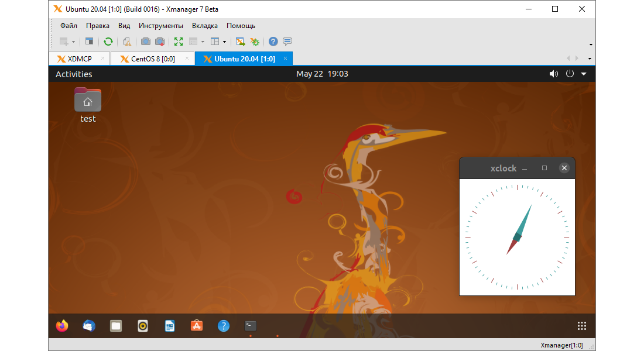Open Terminal from the Ubuntu dock

coord(251,326)
